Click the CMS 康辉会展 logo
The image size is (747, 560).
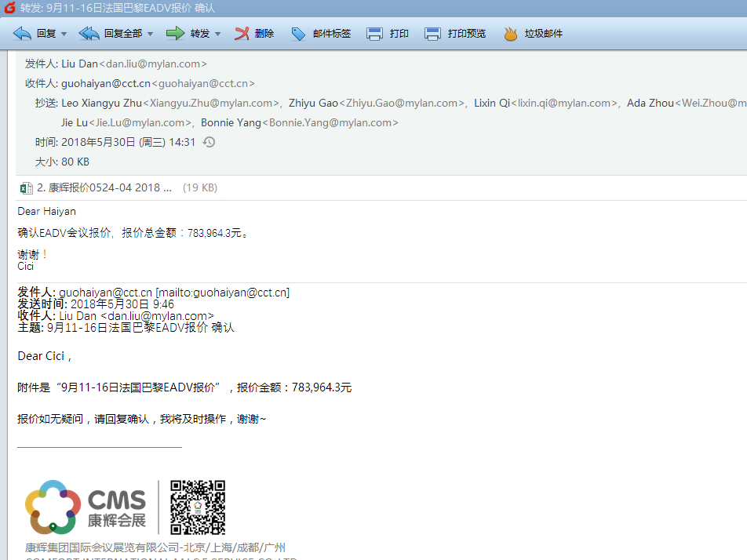tap(86, 507)
